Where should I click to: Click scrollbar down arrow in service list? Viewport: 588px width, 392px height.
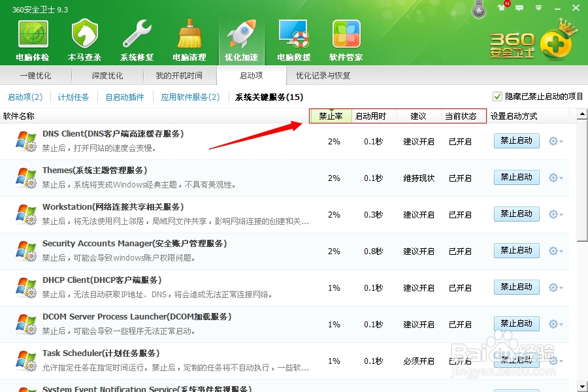click(582, 386)
